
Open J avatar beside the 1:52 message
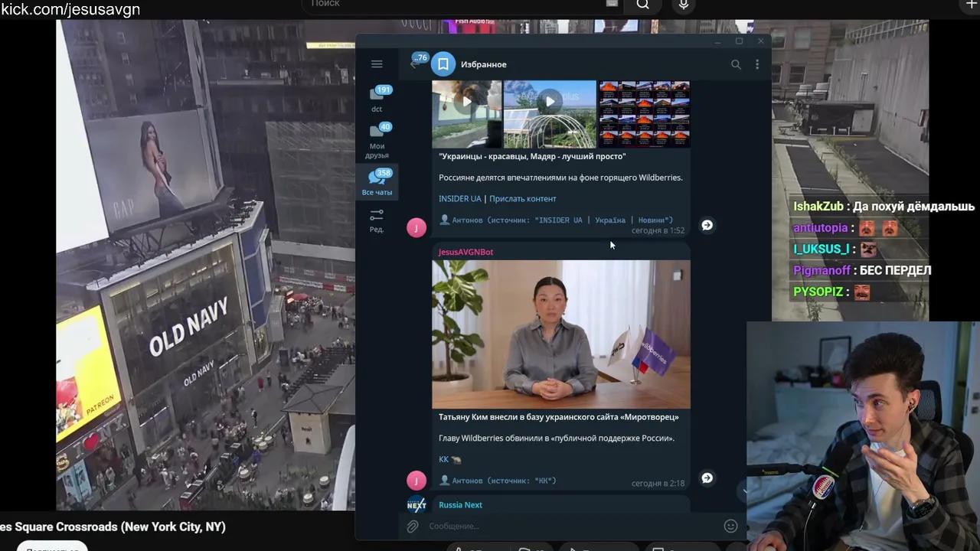coord(416,227)
